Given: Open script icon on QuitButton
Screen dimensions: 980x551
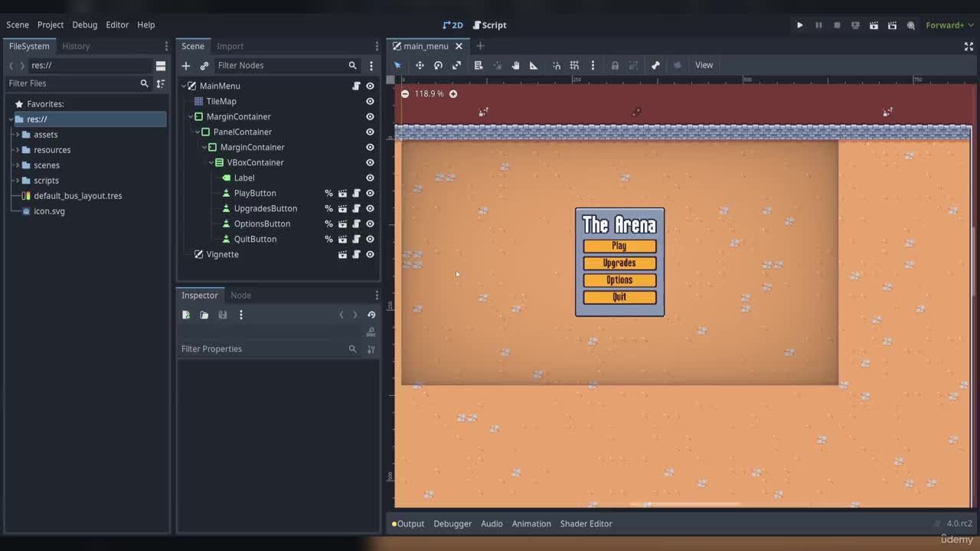Looking at the screenshot, I should coord(356,239).
